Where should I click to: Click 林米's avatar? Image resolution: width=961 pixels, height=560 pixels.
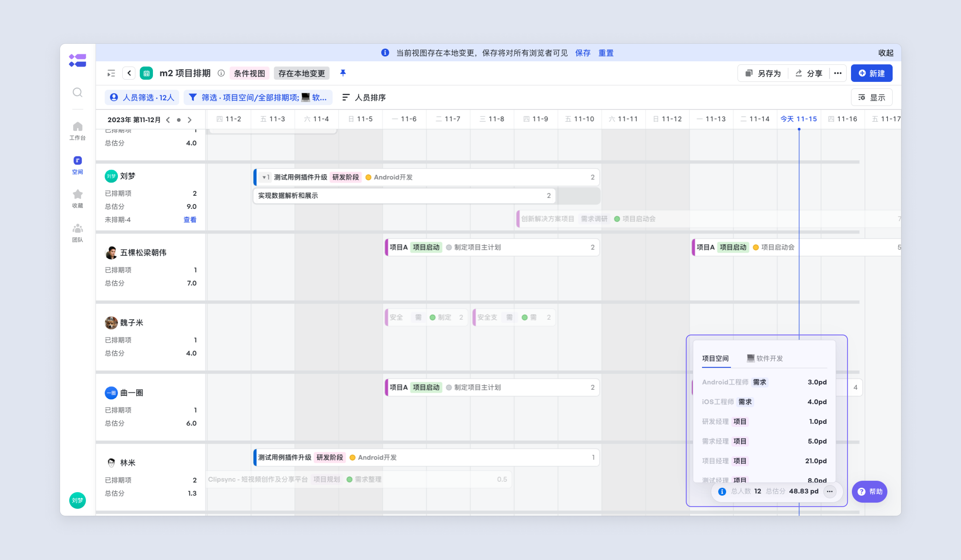coord(111,463)
